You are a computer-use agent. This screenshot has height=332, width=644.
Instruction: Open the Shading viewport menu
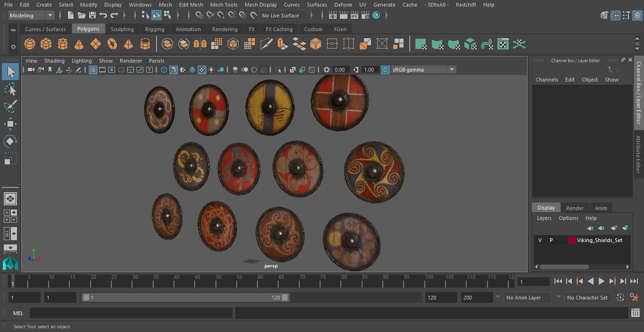click(54, 61)
